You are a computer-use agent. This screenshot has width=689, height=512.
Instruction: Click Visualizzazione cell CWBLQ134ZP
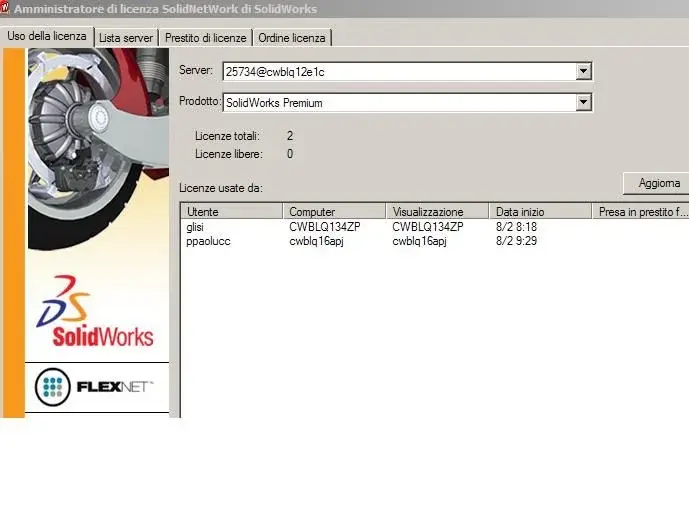[x=428, y=227]
